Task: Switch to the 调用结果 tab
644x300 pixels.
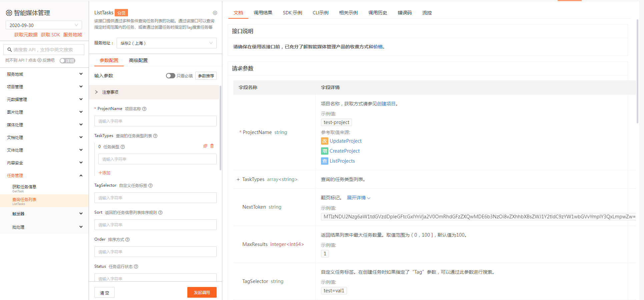Action: pos(263,13)
